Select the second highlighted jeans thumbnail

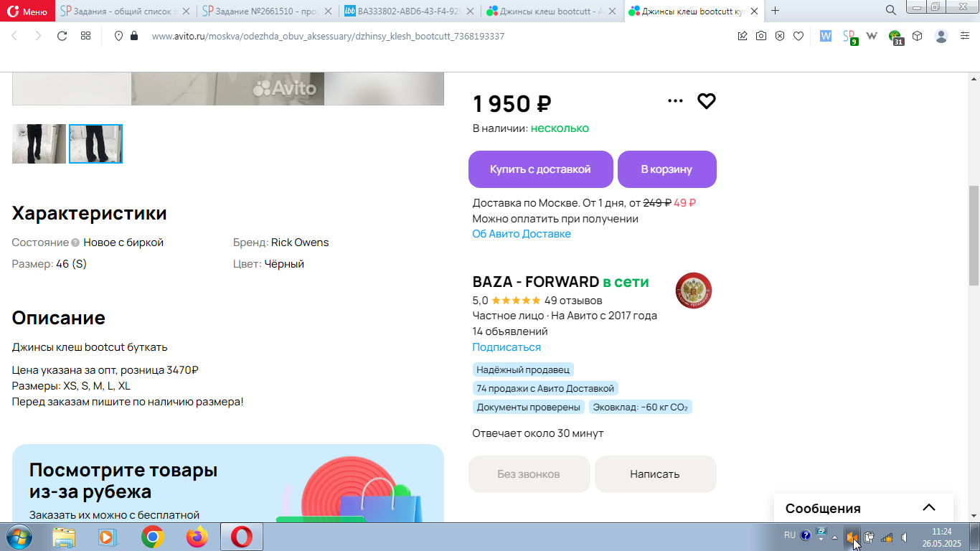(95, 143)
